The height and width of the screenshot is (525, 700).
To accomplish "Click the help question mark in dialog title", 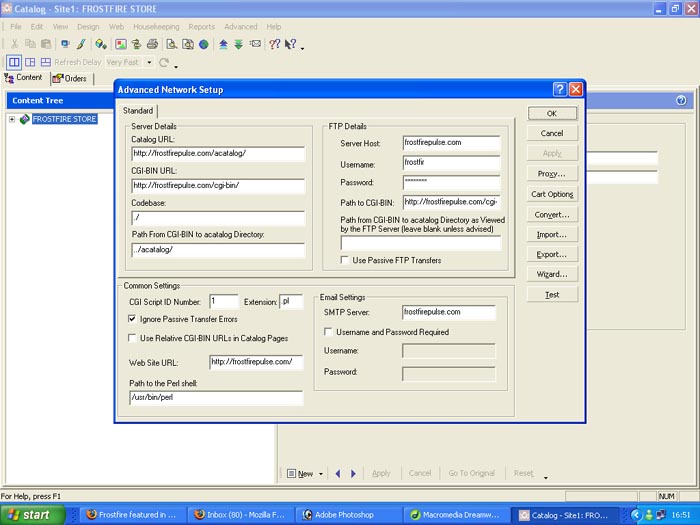I will (x=559, y=90).
